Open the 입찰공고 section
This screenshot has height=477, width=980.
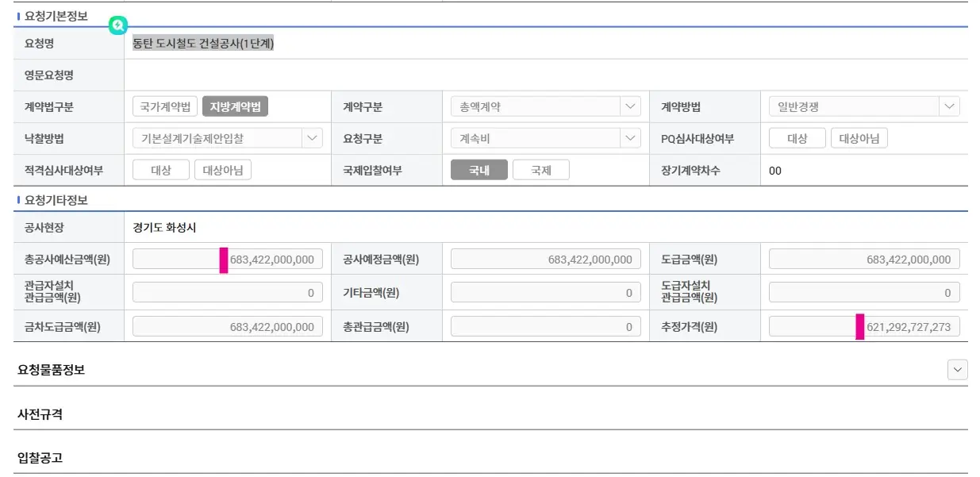pyautogui.click(x=40, y=458)
